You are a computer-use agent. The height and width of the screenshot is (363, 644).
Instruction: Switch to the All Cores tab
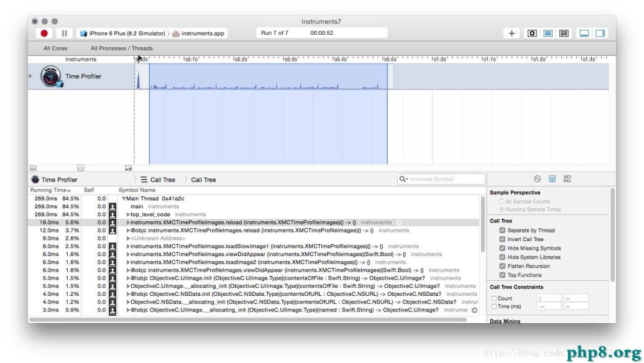pos(55,47)
